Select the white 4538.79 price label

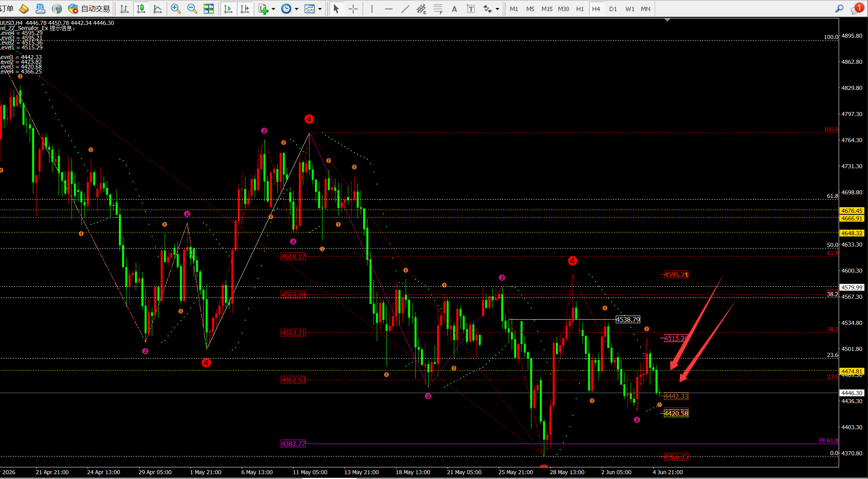pyautogui.click(x=628, y=320)
